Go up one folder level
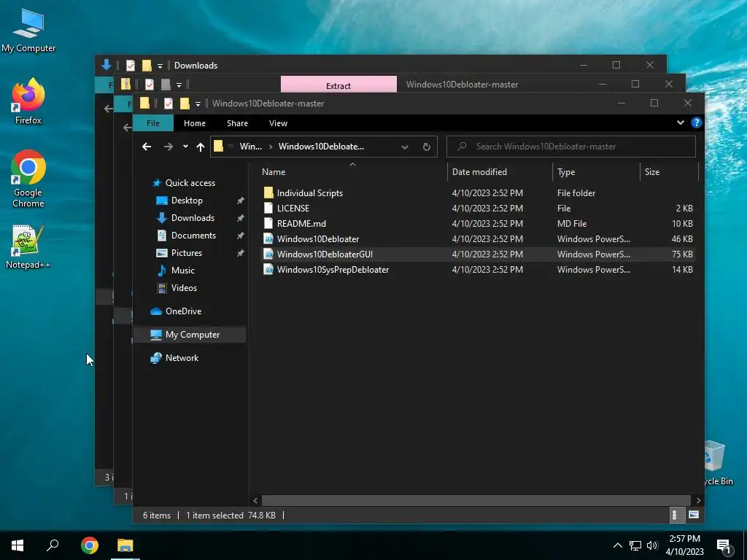The image size is (747, 560). (201, 147)
